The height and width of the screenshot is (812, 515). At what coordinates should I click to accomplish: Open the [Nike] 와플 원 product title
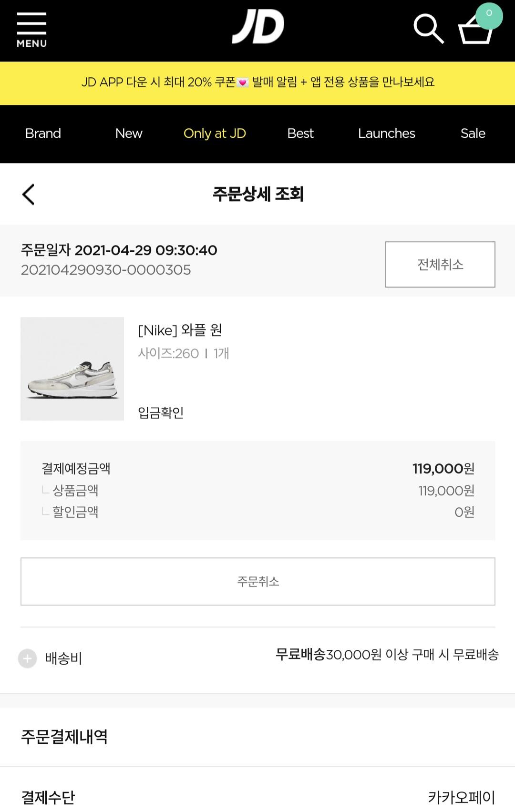[180, 330]
